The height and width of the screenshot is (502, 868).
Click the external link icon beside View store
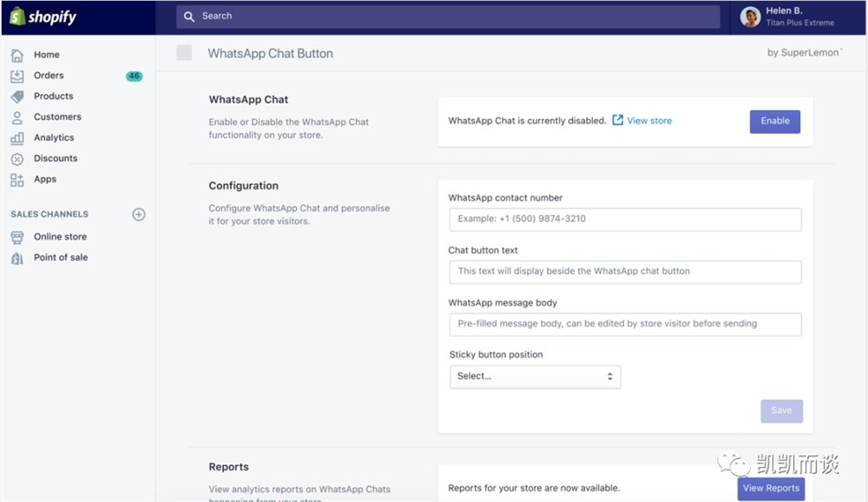[x=618, y=120]
